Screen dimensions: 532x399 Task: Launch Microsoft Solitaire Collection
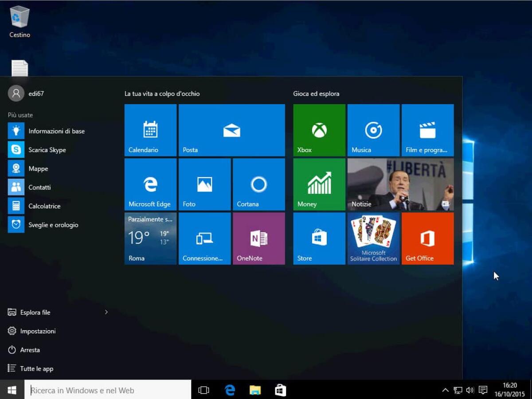[x=373, y=238]
